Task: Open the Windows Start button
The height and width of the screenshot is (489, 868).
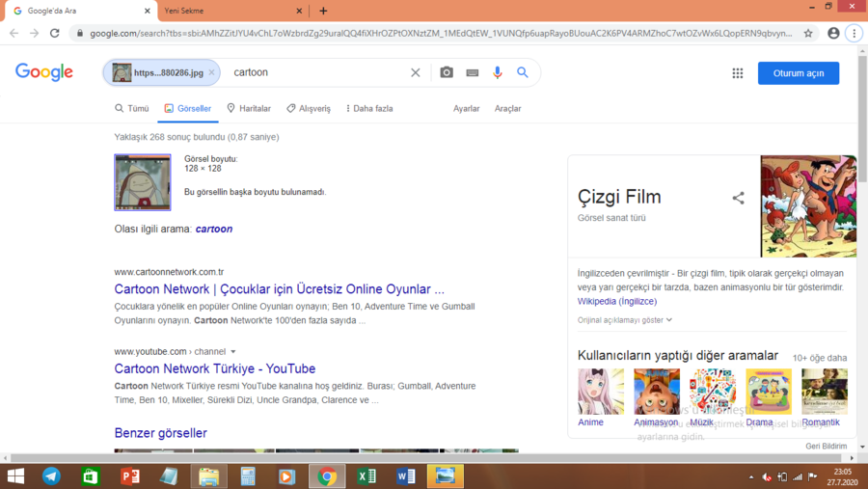Action: point(15,476)
